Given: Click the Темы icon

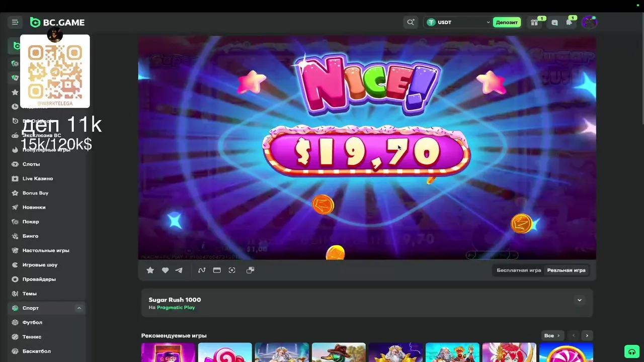Looking at the screenshot, I should 15,294.
